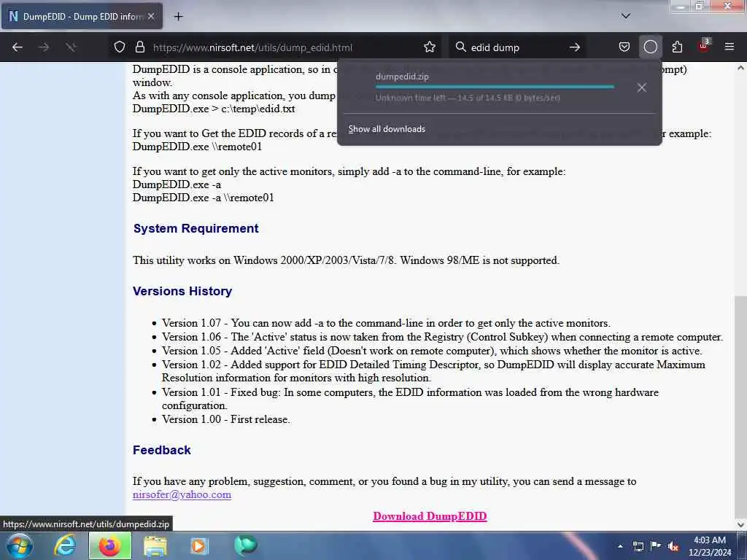Screen dimensions: 747x560
Task: Open the Firefox hamburger menu
Action: (729, 47)
